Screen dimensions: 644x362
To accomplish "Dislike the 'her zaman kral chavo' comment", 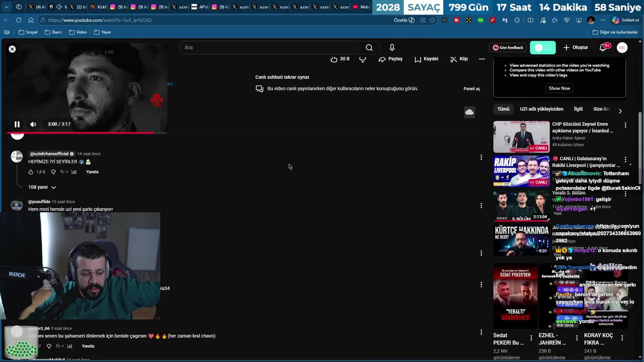I will click(49, 346).
